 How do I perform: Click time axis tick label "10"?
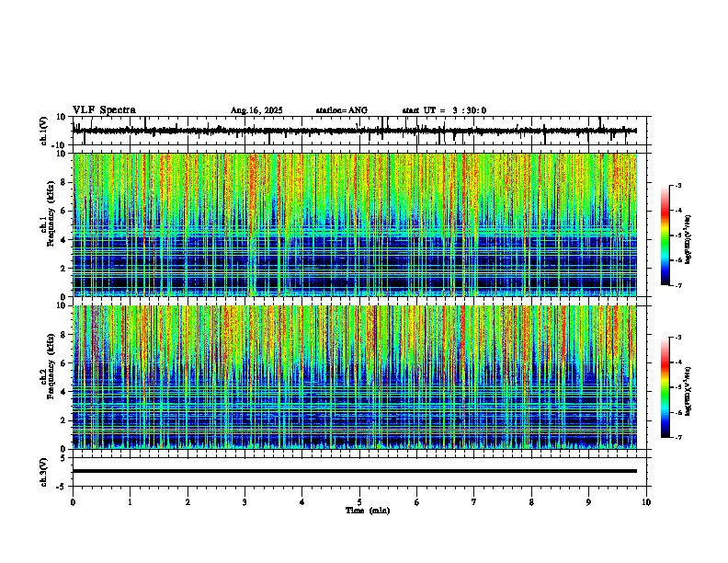pos(646,502)
